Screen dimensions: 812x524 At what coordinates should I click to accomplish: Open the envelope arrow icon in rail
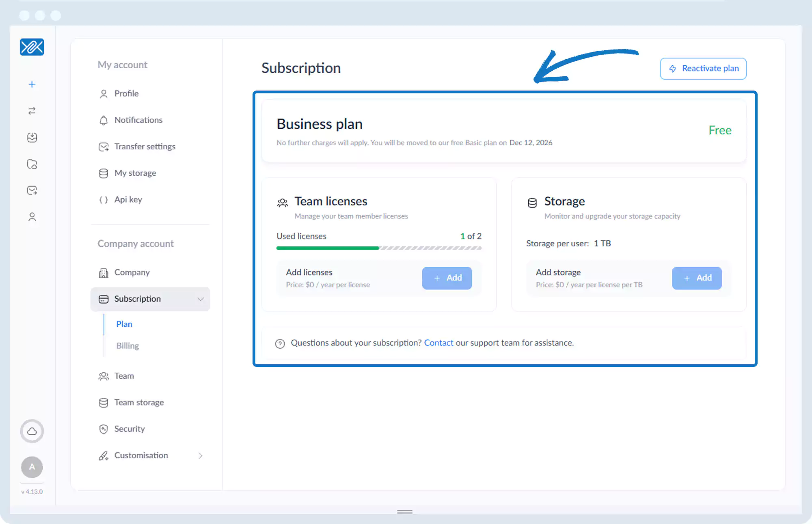(x=32, y=190)
